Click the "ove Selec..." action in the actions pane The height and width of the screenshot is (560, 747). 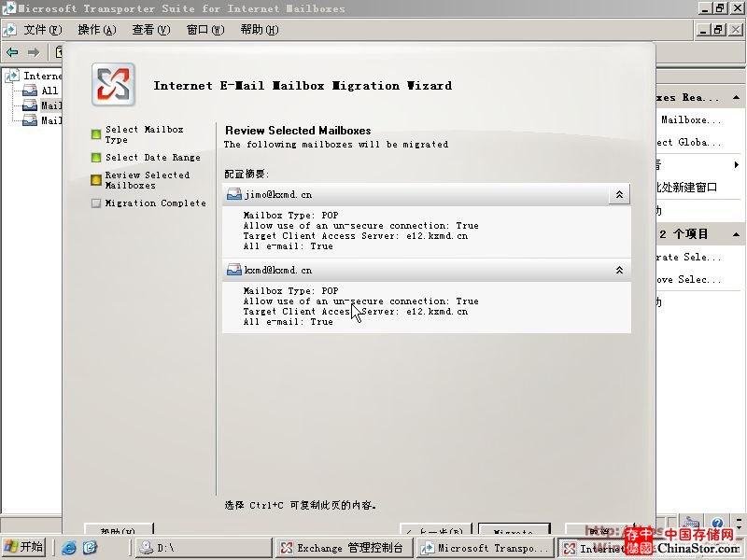coord(689,279)
